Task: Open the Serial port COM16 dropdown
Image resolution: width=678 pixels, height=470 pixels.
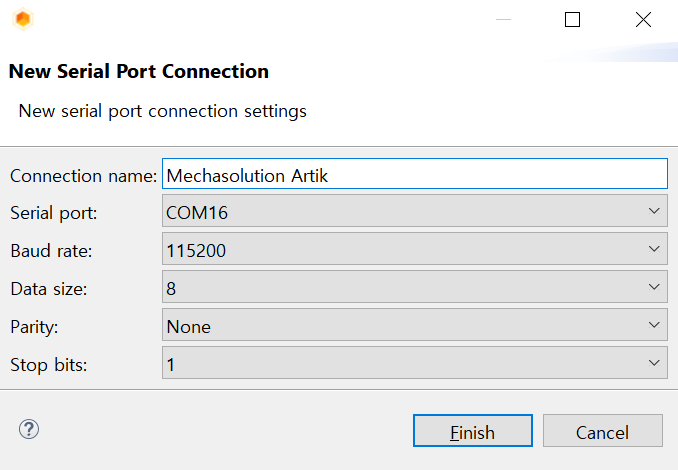Action: coord(415,211)
